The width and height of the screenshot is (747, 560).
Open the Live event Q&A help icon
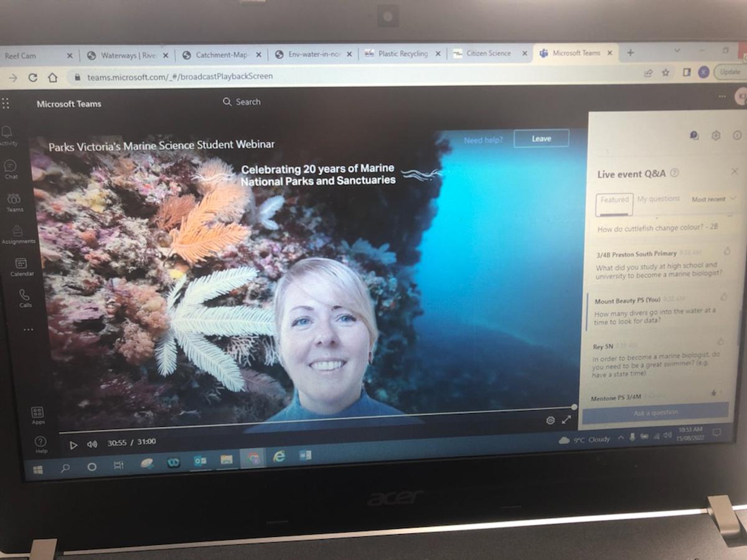click(x=674, y=174)
